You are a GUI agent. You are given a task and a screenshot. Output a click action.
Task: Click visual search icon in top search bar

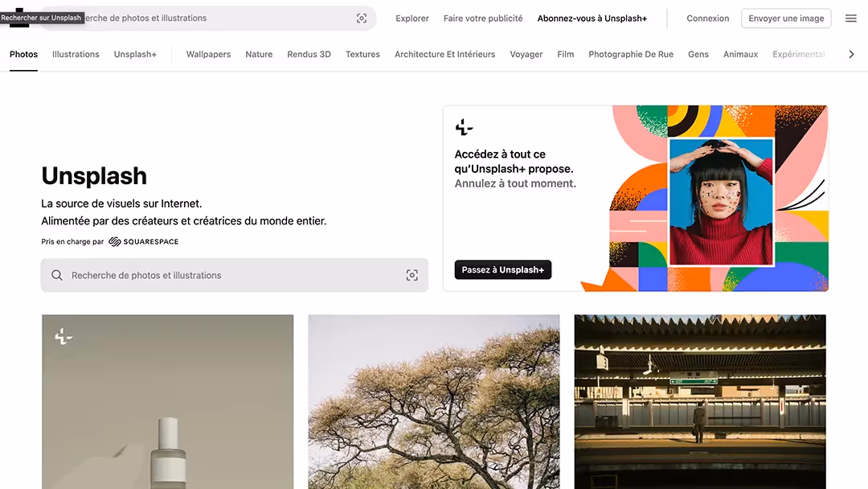point(362,18)
